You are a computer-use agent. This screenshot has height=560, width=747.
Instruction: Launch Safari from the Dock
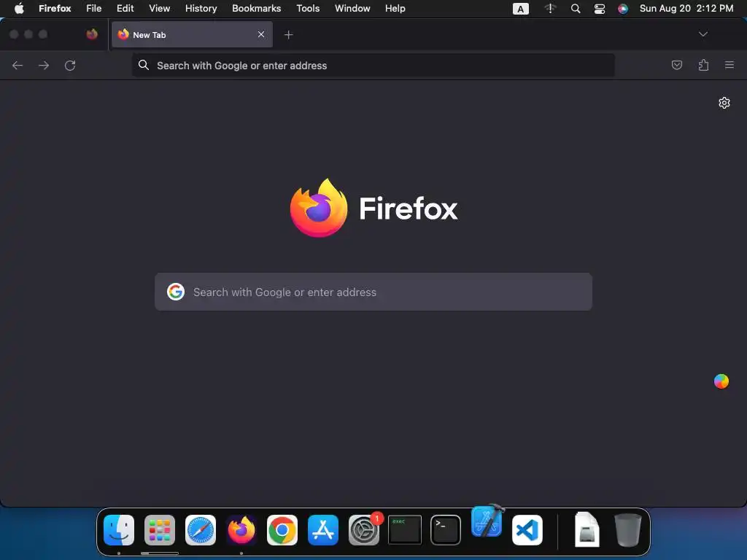(201, 530)
